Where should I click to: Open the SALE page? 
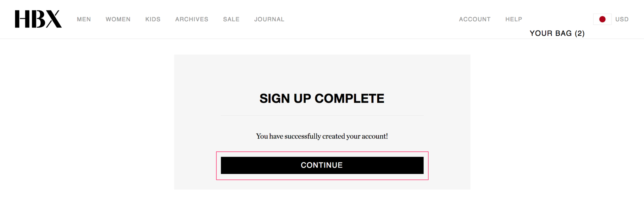point(231,19)
